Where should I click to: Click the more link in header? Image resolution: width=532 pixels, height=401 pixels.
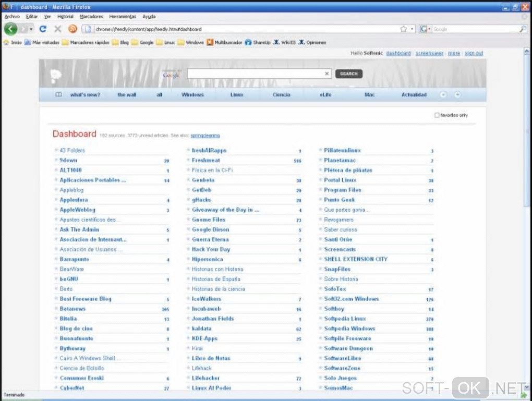point(454,53)
